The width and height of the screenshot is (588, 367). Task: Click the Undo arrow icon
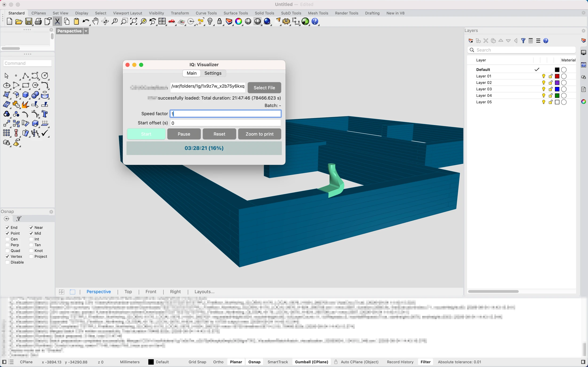pos(86,22)
